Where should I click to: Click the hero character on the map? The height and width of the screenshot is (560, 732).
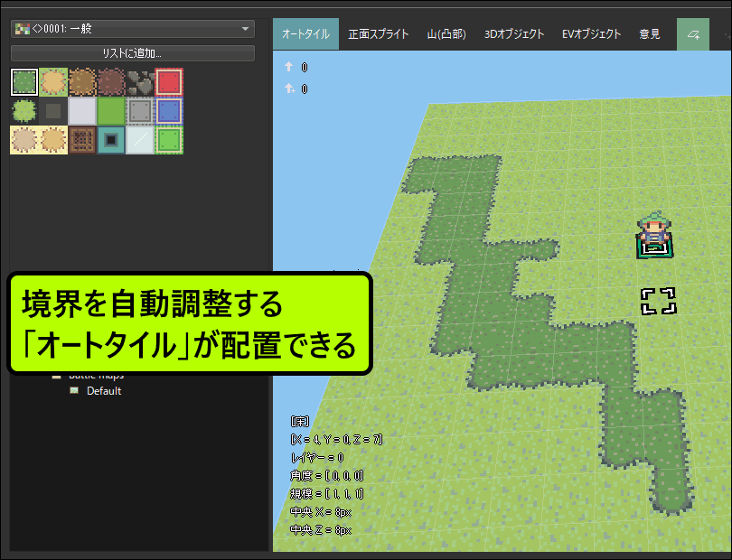[x=652, y=234]
